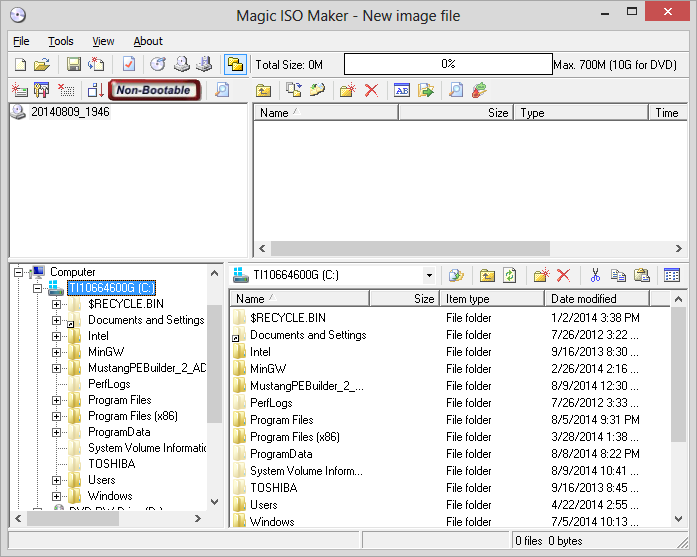
Task: Create a new image file
Action: pos(20,65)
